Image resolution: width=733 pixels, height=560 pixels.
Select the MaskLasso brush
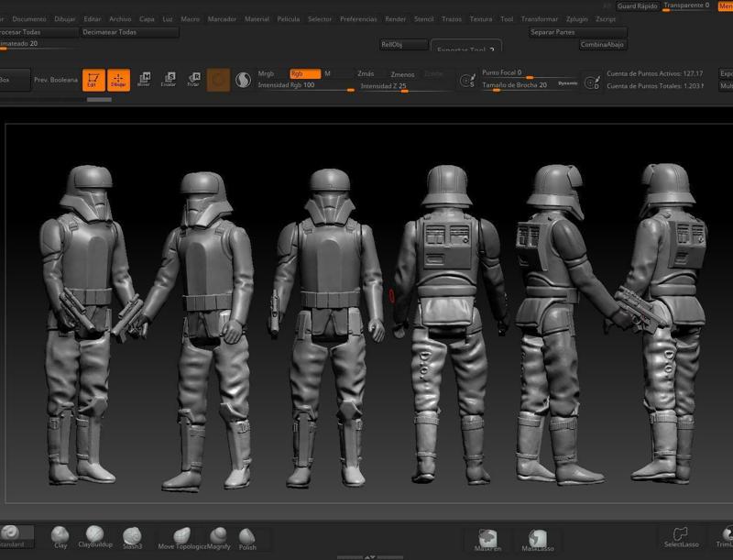(x=538, y=539)
